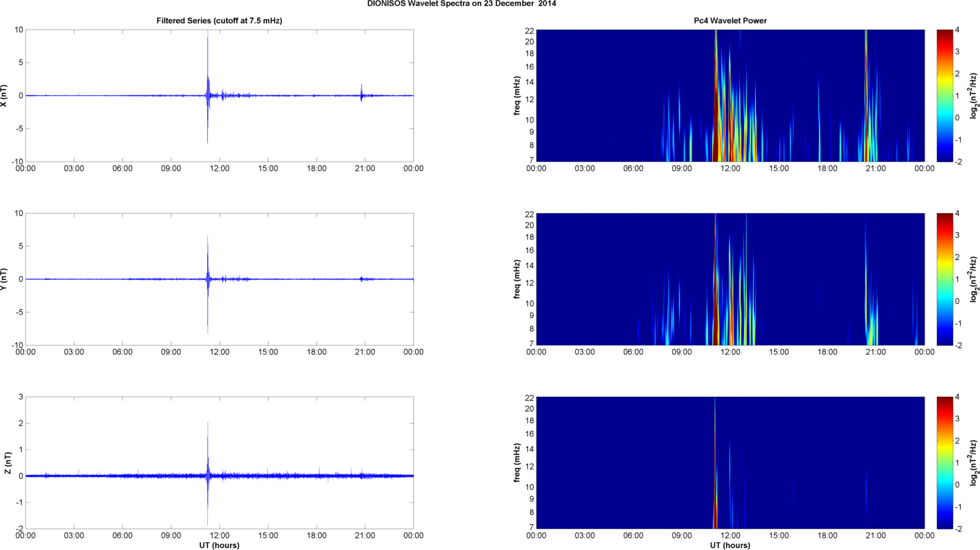The image size is (980, 550).
Task: Click the "21:00" tick under the Y series plot
Action: coord(365,352)
